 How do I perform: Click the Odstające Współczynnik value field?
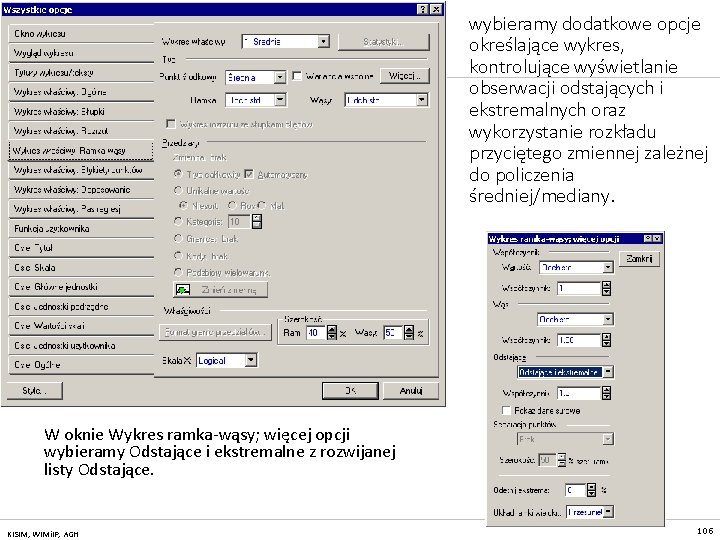pyautogui.click(x=579, y=393)
